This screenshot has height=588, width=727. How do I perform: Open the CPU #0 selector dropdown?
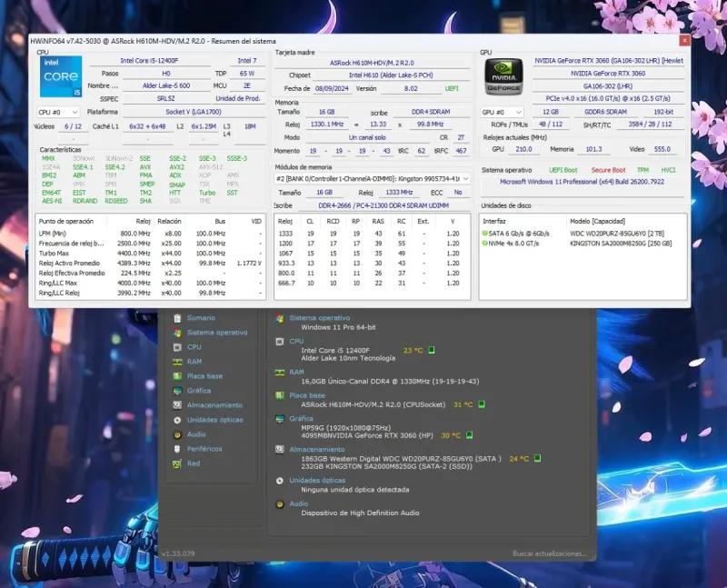point(58,112)
